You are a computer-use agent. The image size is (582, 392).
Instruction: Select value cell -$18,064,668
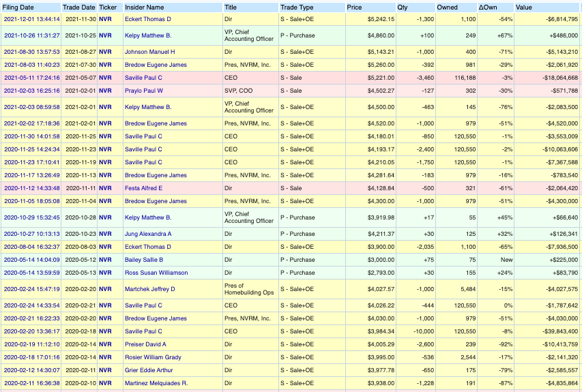(x=547, y=78)
